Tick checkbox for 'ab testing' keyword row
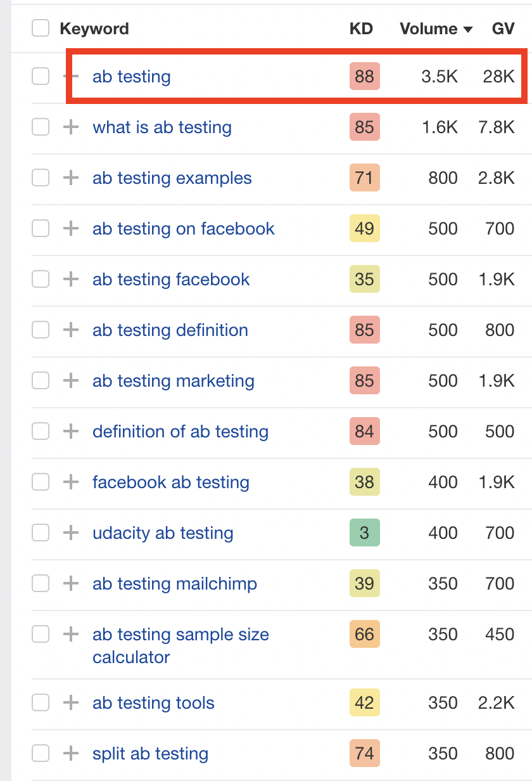The image size is (532, 781). 41,77
